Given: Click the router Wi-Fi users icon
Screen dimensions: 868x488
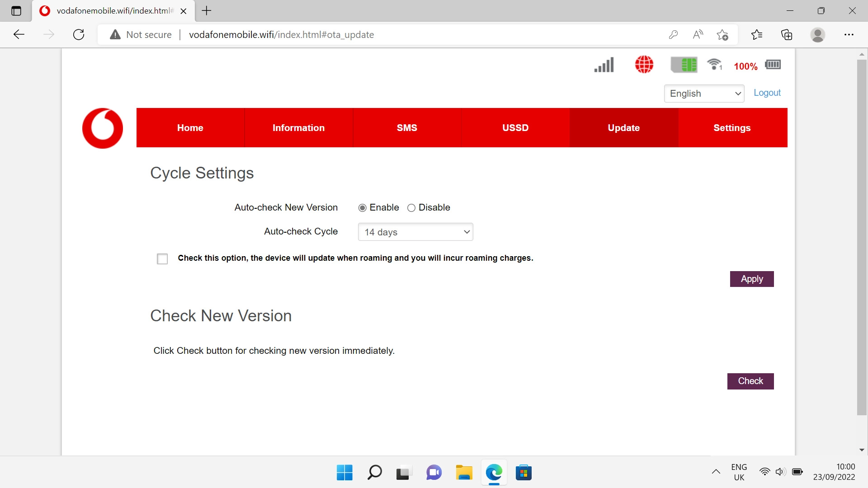Looking at the screenshot, I should 714,65.
